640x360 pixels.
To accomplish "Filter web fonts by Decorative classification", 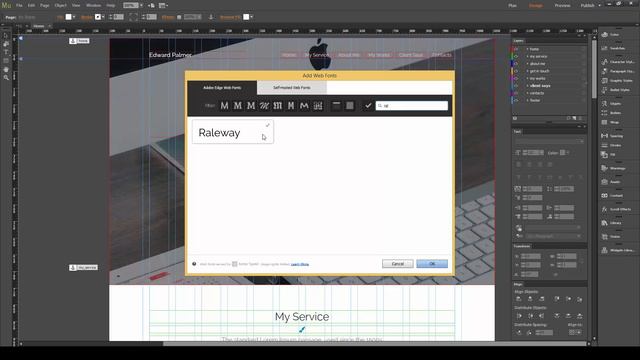I will 318,106.
